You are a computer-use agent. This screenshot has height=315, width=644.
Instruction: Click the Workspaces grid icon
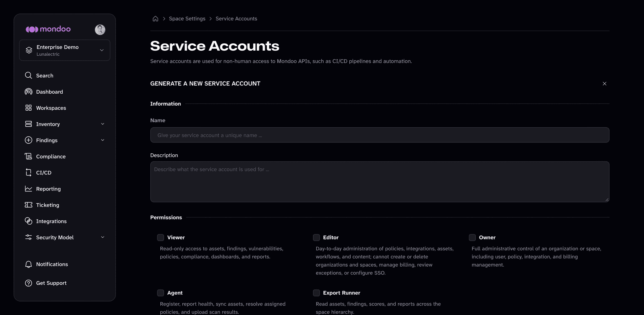[x=28, y=108]
